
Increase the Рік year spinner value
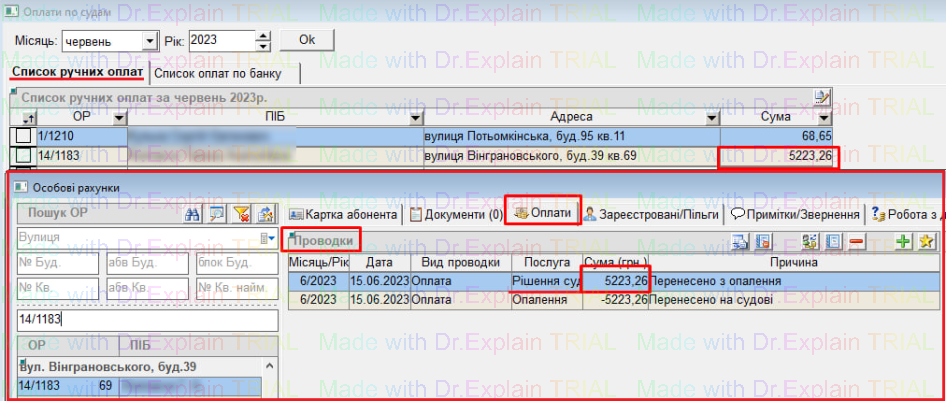click(x=263, y=36)
